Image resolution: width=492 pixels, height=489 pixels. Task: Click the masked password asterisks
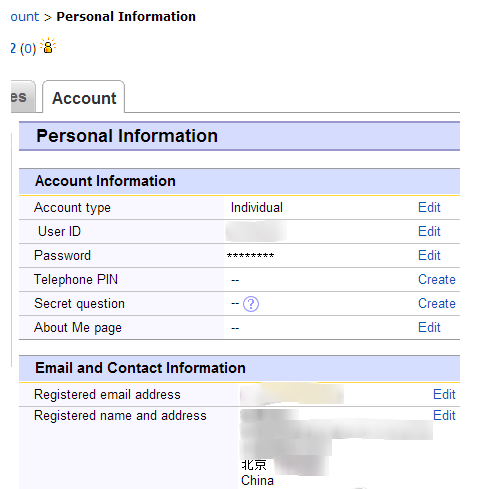point(250,256)
